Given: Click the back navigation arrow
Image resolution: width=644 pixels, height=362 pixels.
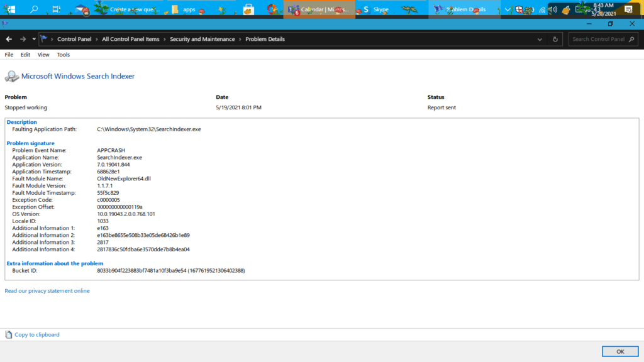Looking at the screenshot, I should (x=8, y=39).
